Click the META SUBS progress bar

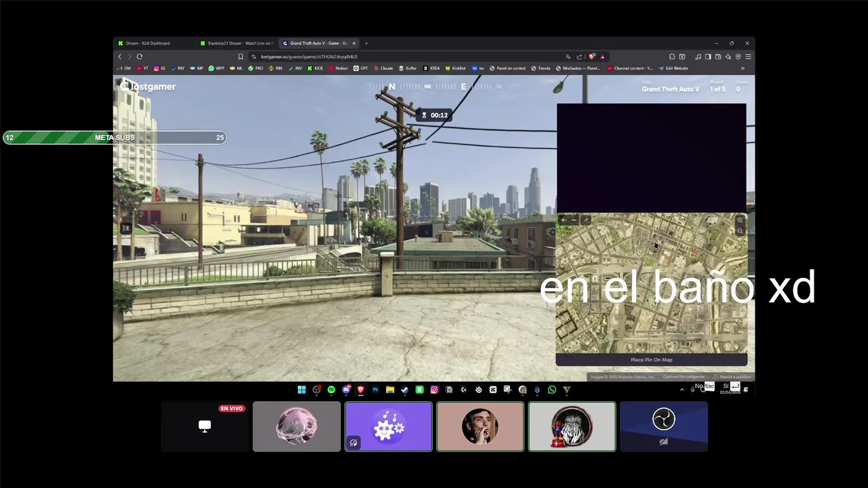[114, 138]
